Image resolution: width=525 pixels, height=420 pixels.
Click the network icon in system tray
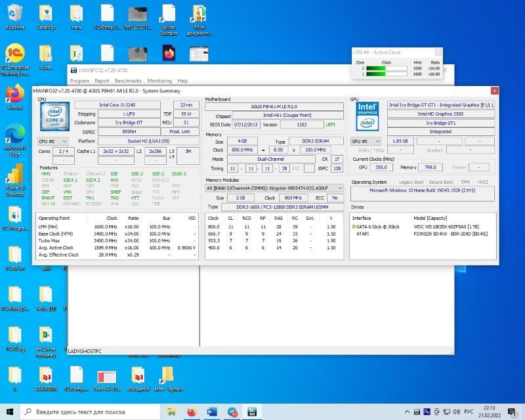447,411
